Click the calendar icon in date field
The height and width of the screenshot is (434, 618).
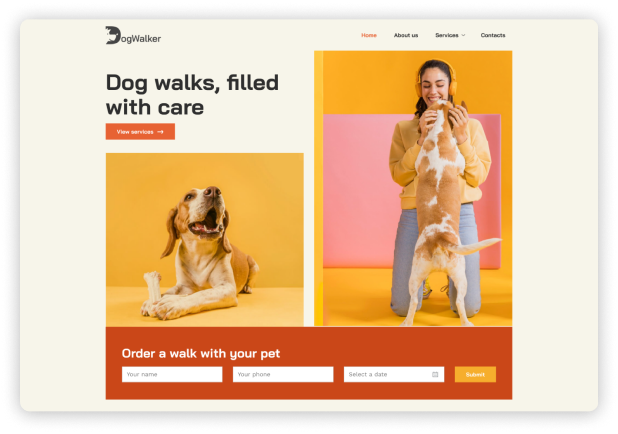[435, 374]
